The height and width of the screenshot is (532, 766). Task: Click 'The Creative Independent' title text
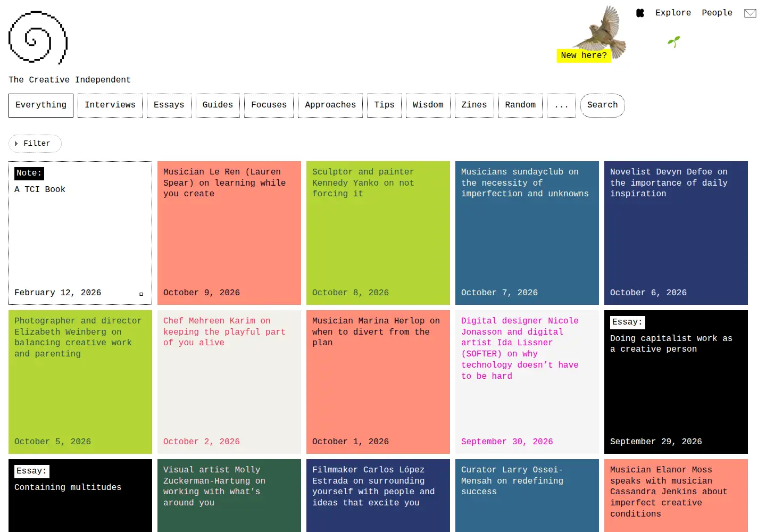[70, 80]
